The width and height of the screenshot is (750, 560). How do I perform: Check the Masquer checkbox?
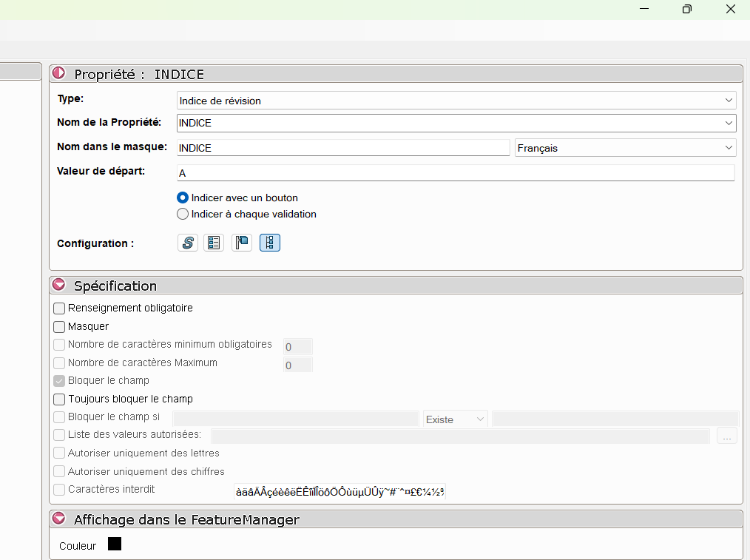click(x=59, y=327)
